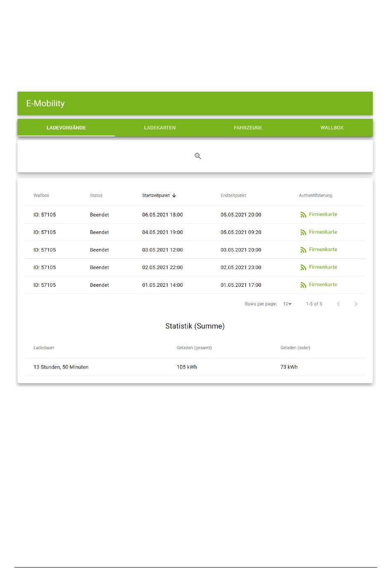The height and width of the screenshot is (577, 392).
Task: Click Firmenkarte link in first row
Action: click(x=323, y=215)
